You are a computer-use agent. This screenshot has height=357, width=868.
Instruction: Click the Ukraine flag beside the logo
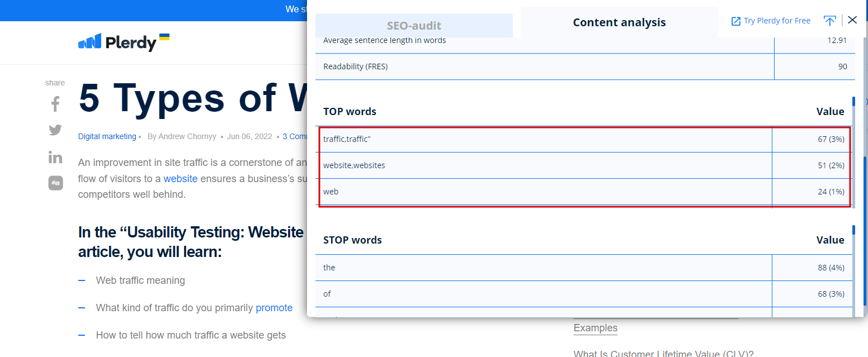pyautogui.click(x=164, y=37)
